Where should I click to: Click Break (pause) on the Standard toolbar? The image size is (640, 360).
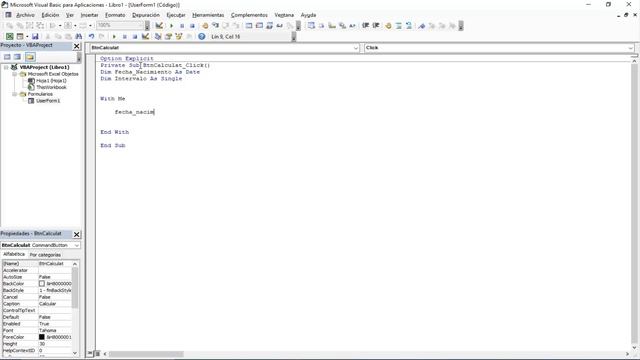click(124, 36)
